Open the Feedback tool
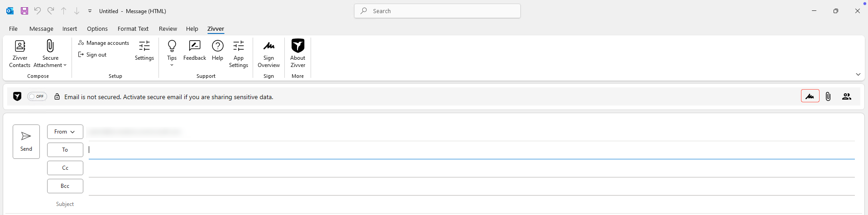Image resolution: width=868 pixels, height=215 pixels. pyautogui.click(x=195, y=50)
